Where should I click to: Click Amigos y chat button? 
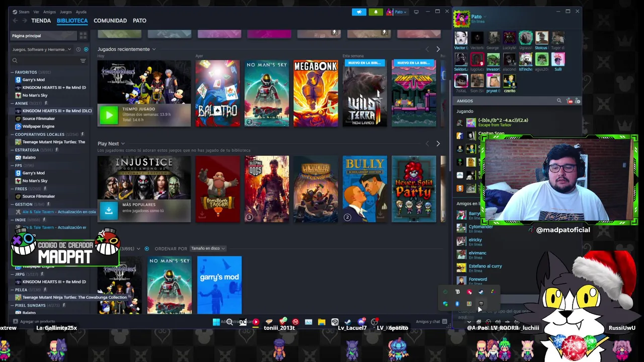431,321
